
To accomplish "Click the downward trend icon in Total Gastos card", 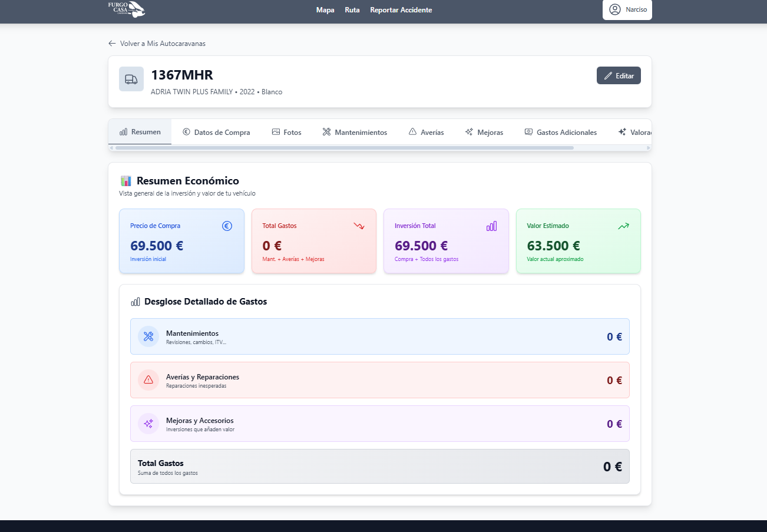I will (359, 226).
